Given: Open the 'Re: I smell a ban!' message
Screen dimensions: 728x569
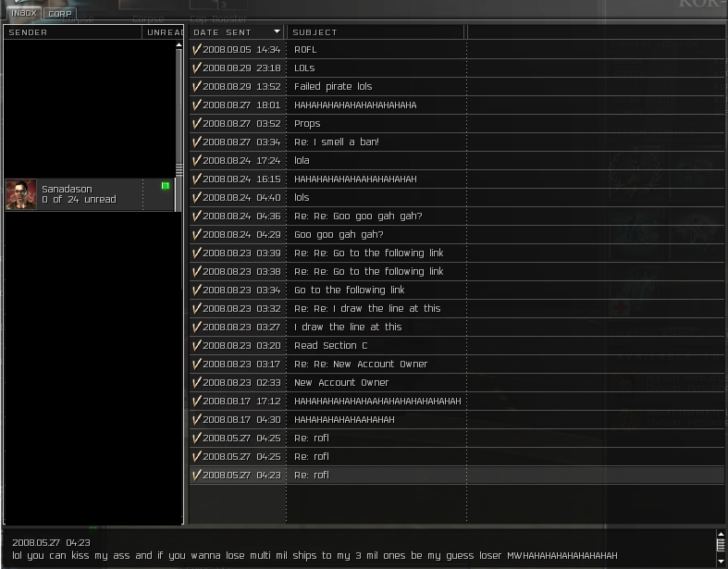Looking at the screenshot, I should [337, 142].
